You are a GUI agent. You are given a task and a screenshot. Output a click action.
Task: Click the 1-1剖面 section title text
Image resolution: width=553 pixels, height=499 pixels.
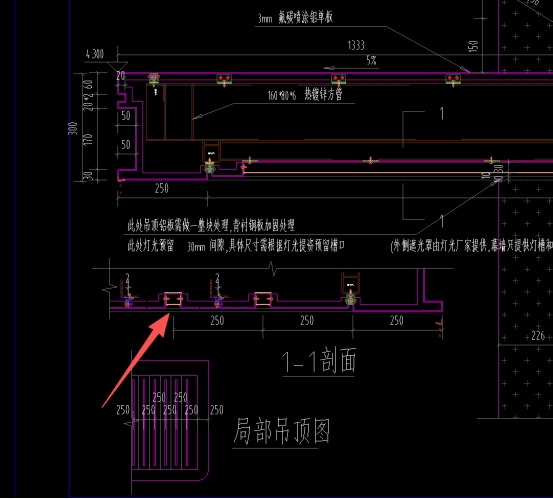pyautogui.click(x=319, y=360)
